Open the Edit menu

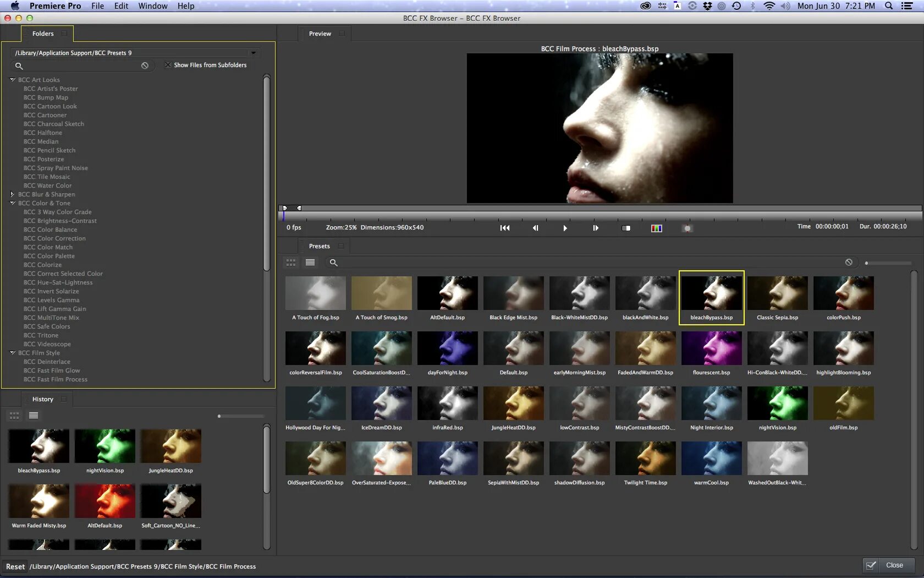[x=121, y=6]
